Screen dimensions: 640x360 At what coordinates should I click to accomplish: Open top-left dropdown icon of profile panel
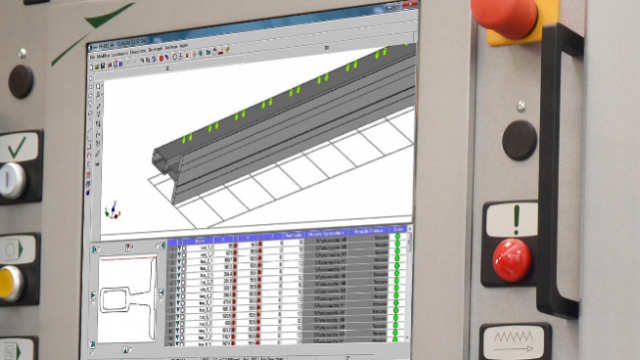click(x=95, y=249)
